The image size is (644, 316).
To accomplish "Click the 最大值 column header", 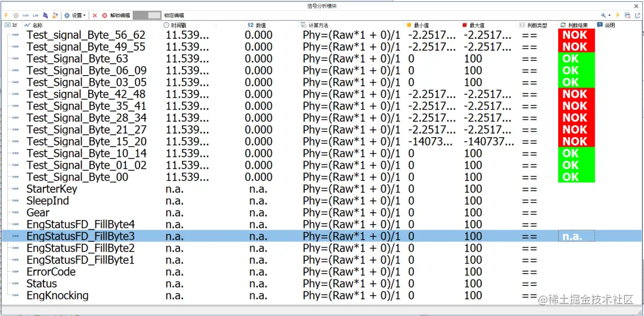I will (489, 25).
